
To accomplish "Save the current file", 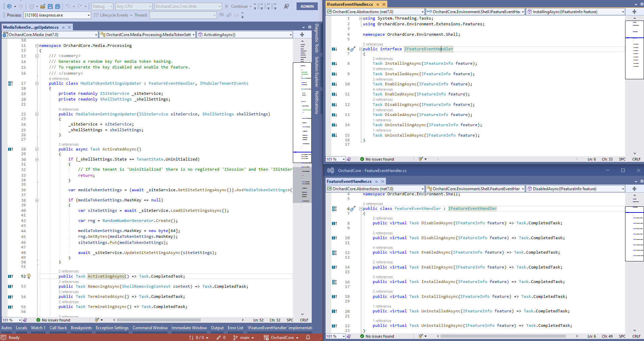I will click(x=50, y=6).
